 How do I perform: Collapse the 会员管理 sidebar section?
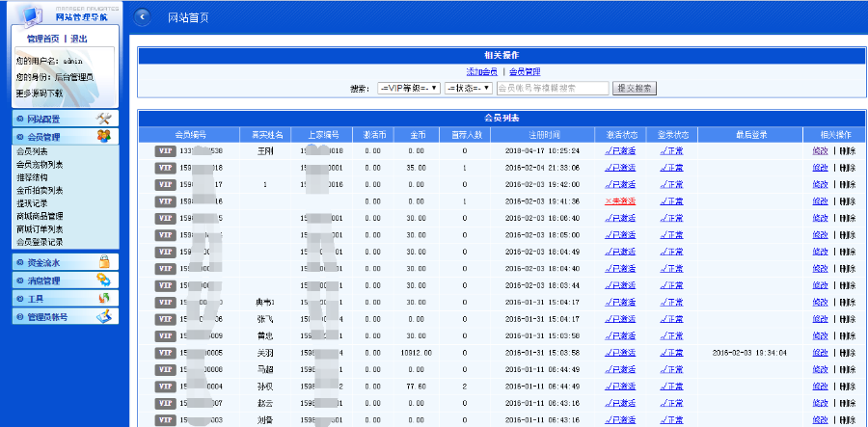[66, 137]
